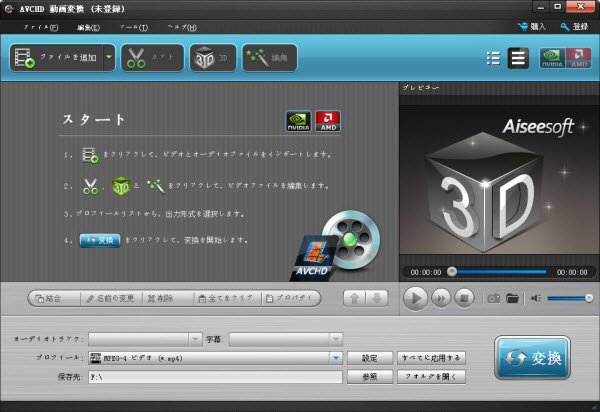Open the snapshot folder icon
The image size is (600, 412).
tap(512, 298)
